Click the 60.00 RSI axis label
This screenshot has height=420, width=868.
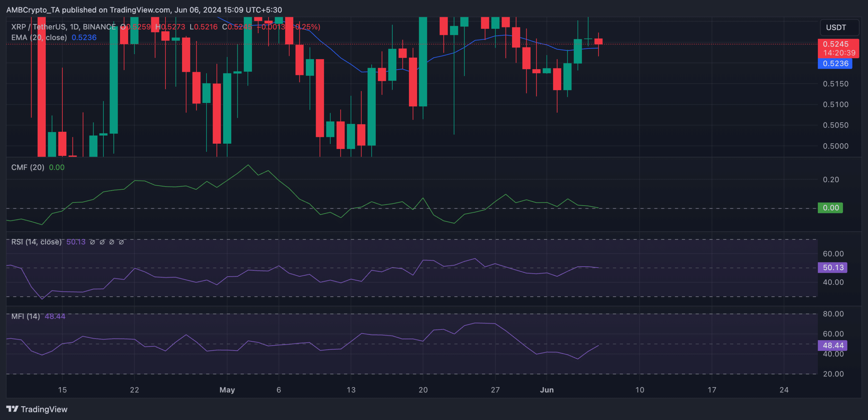pyautogui.click(x=833, y=254)
